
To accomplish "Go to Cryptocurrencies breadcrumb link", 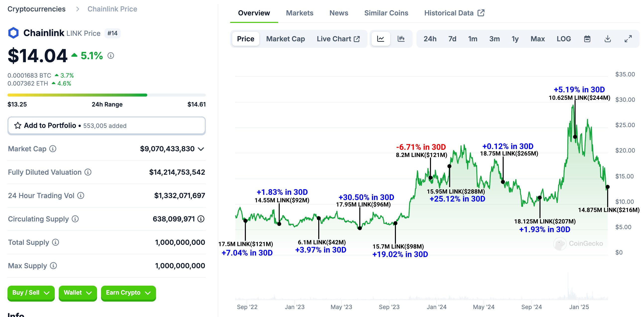I will click(37, 9).
